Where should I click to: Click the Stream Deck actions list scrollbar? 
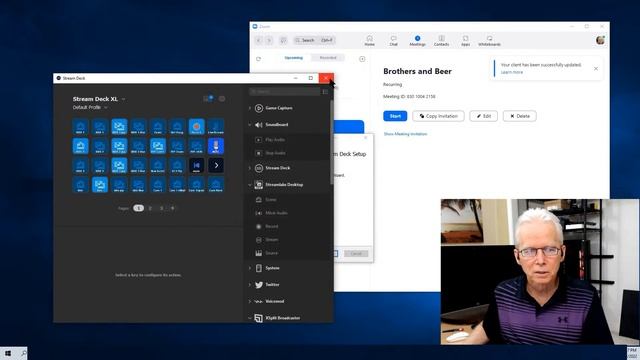click(331, 142)
